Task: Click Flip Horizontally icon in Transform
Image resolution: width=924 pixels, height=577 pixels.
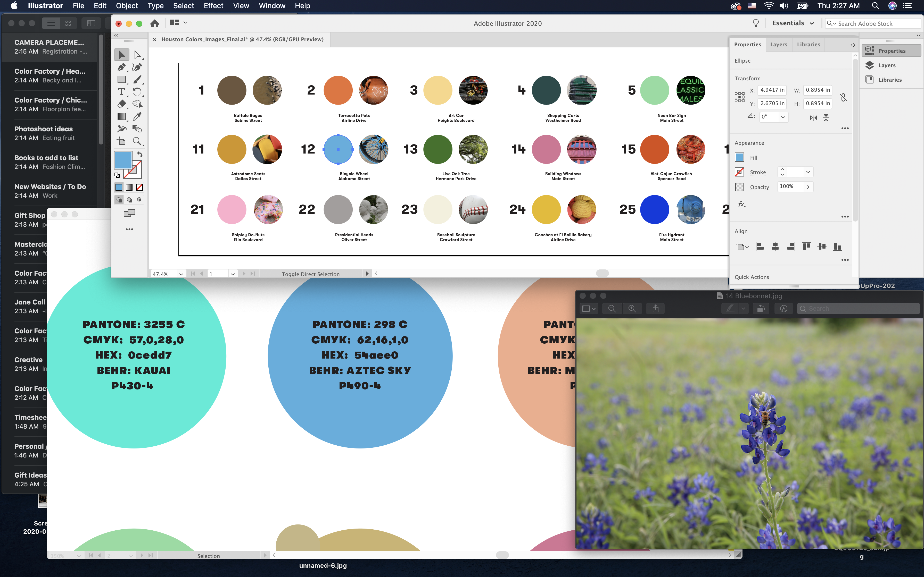Action: click(813, 117)
